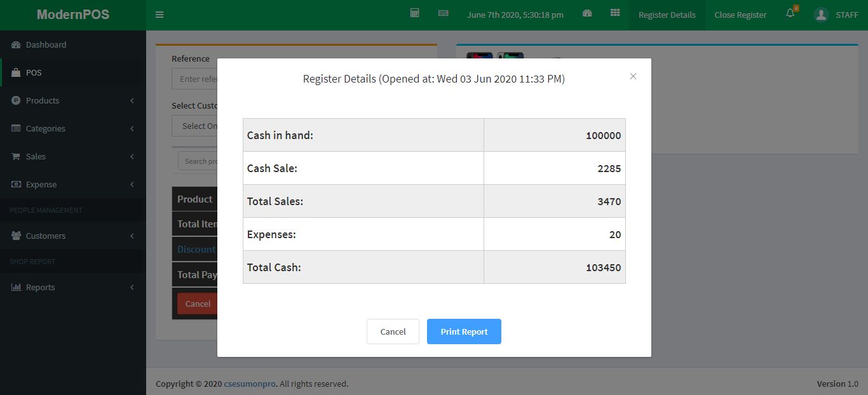Close the Register Details dialog with X
Image resolution: width=868 pixels, height=395 pixels.
[x=633, y=76]
